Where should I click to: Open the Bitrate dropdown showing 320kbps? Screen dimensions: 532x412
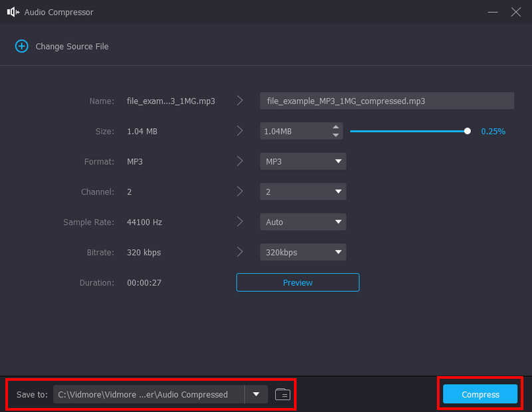pyautogui.click(x=303, y=252)
